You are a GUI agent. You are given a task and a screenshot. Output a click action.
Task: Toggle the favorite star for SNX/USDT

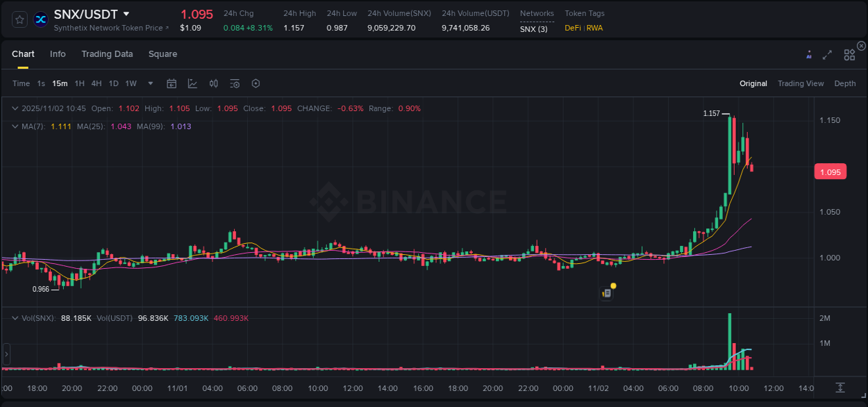[x=19, y=19]
